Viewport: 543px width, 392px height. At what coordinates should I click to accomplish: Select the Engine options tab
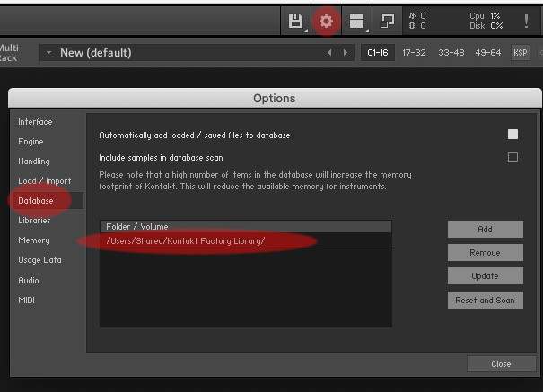pos(31,142)
